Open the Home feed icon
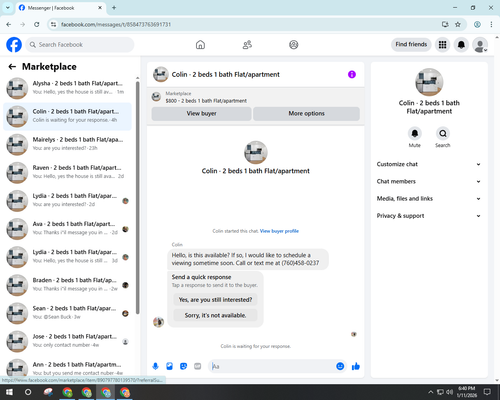Screen dimensions: 500x400 coord(200,45)
